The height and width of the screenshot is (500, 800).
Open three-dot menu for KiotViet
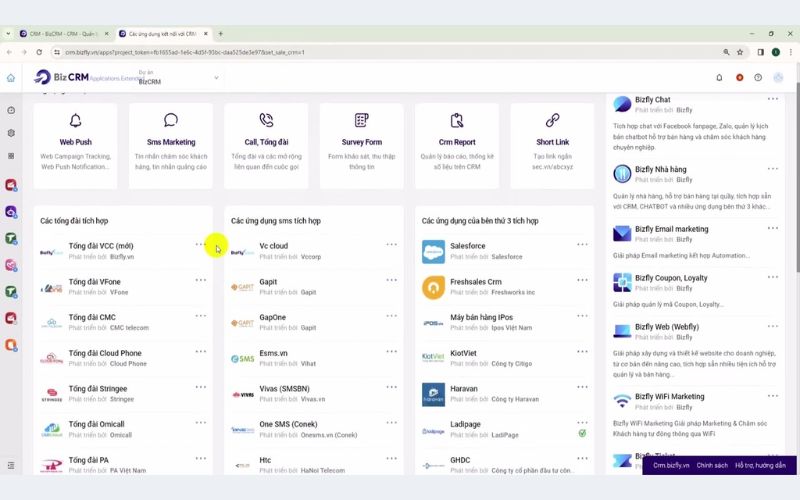[582, 352]
